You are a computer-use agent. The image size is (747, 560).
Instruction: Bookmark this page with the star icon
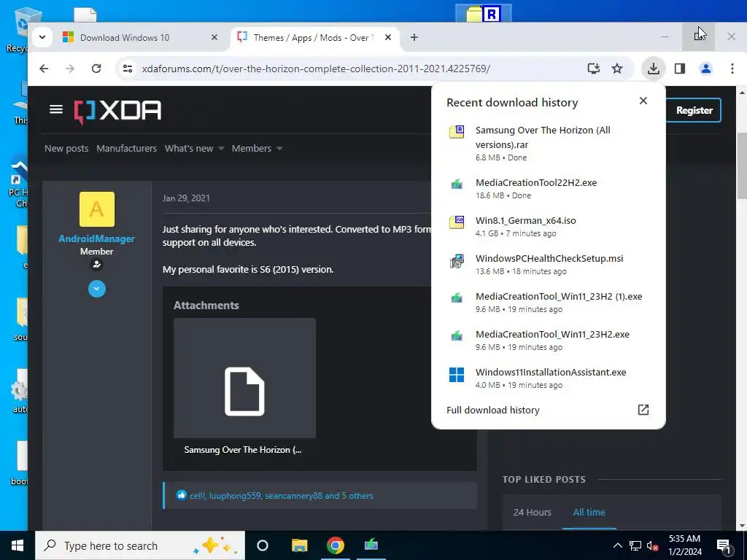tap(617, 69)
